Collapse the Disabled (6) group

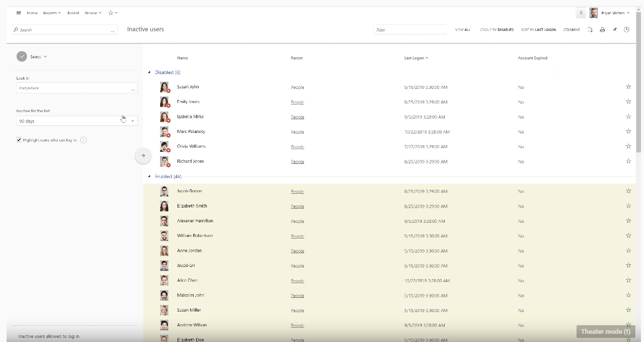click(x=149, y=73)
